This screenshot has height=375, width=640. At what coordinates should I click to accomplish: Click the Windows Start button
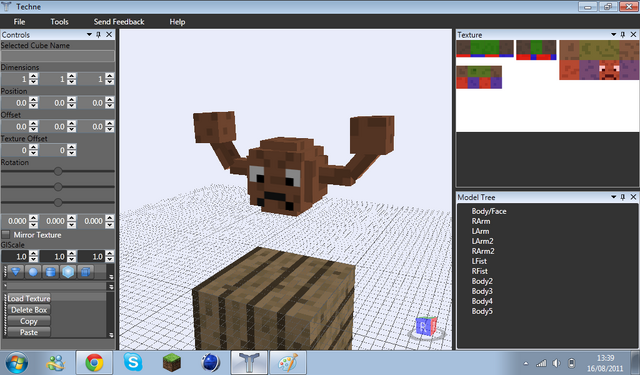point(17,362)
